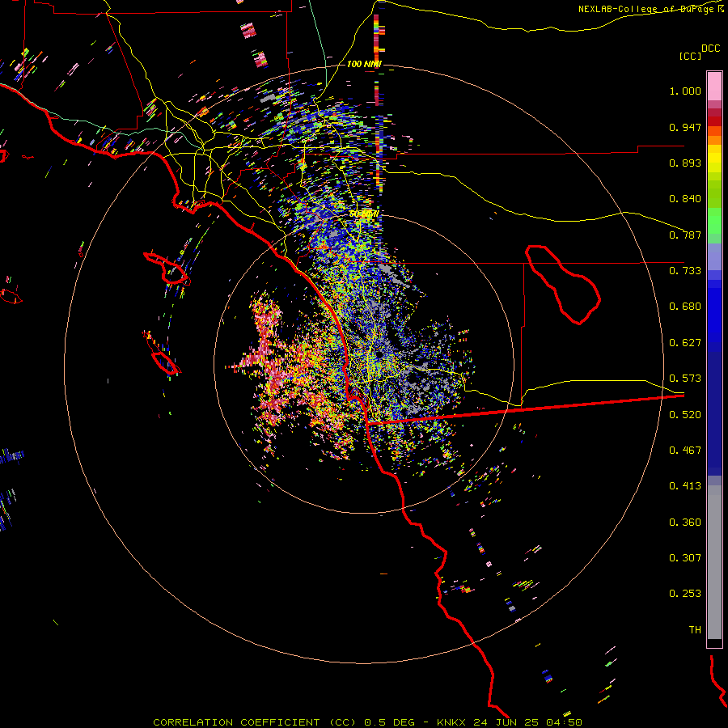Click the 0.573 scale value
This screenshot has width=728, height=728.
tap(685, 379)
